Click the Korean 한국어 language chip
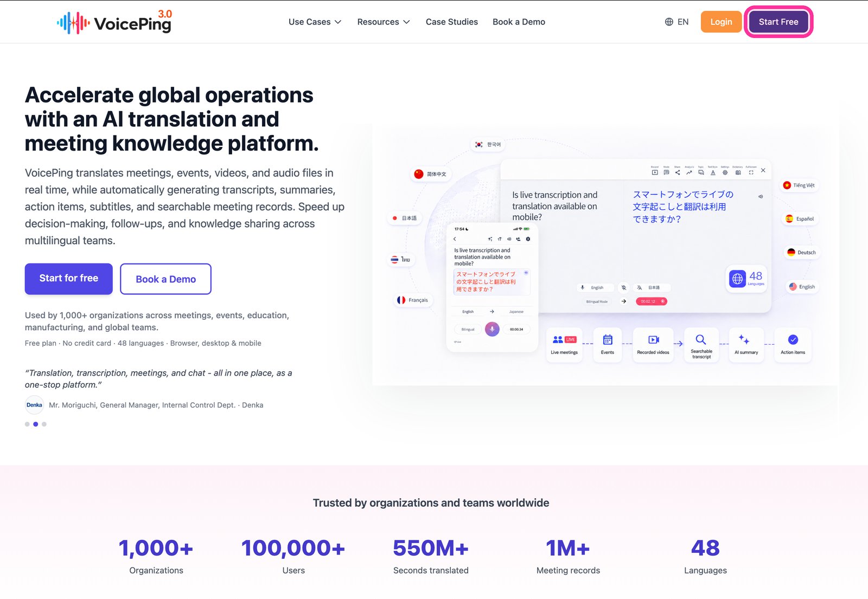Viewport: 868px width, 599px height. pyautogui.click(x=487, y=144)
